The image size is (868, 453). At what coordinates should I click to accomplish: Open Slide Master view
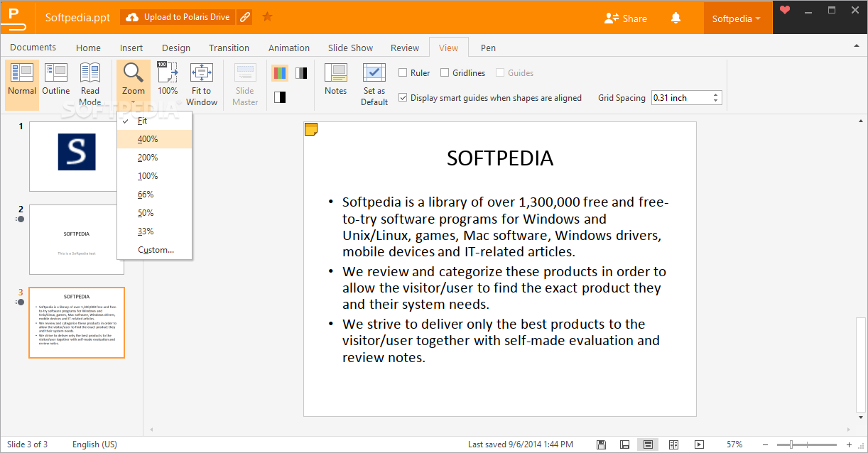pos(245,84)
